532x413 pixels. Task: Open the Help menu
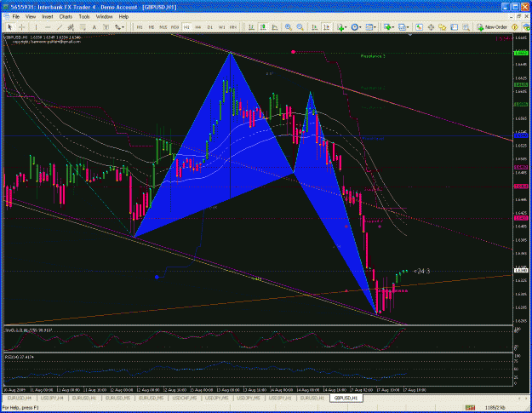pyautogui.click(x=123, y=17)
